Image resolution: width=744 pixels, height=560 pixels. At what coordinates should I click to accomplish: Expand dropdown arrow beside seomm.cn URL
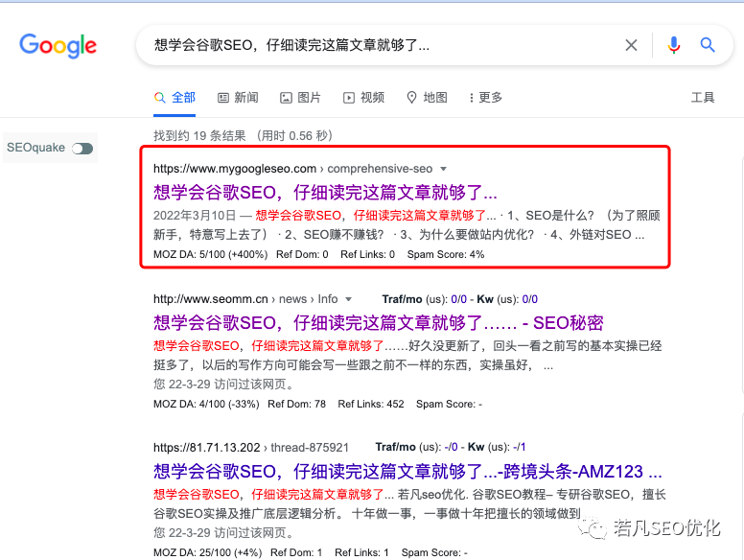click(x=348, y=299)
